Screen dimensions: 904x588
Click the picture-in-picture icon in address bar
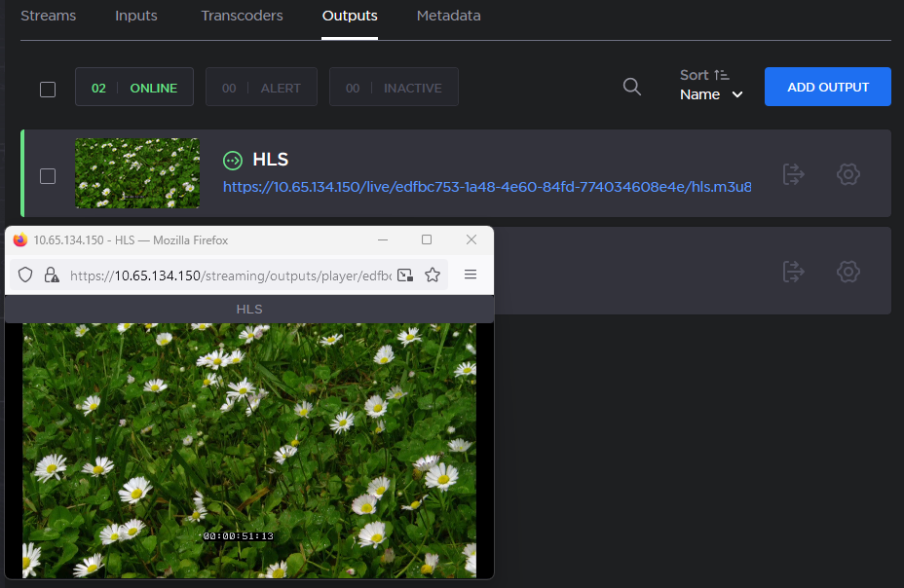[x=405, y=276]
